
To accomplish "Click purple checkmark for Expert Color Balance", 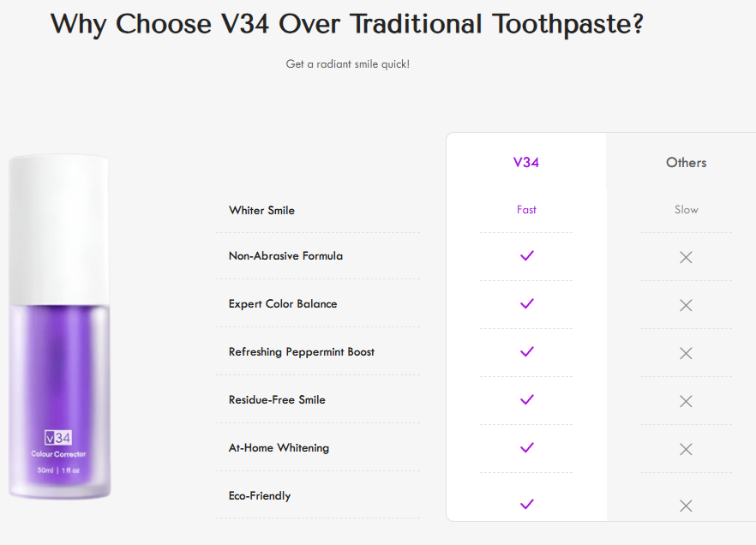I will [x=526, y=303].
